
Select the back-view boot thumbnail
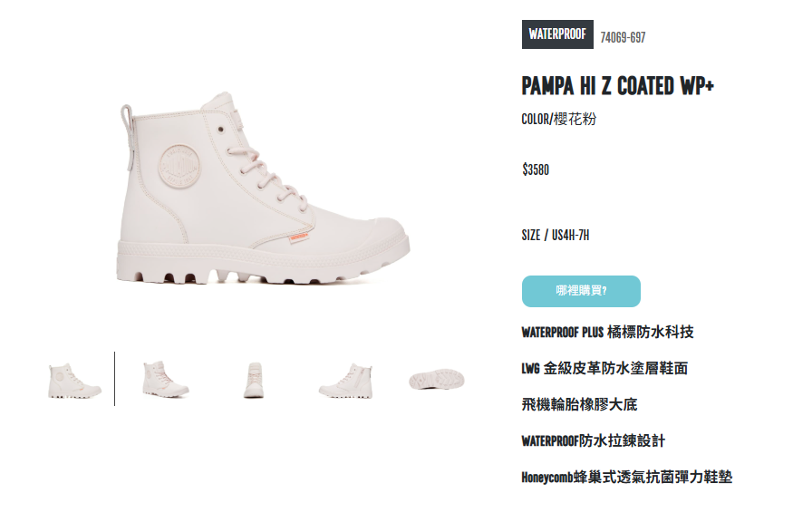click(x=254, y=380)
